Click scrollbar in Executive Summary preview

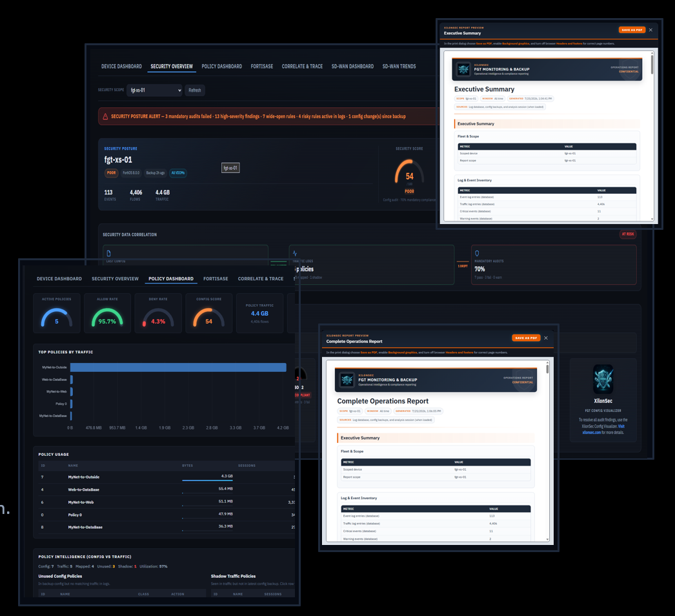pyautogui.click(x=652, y=64)
